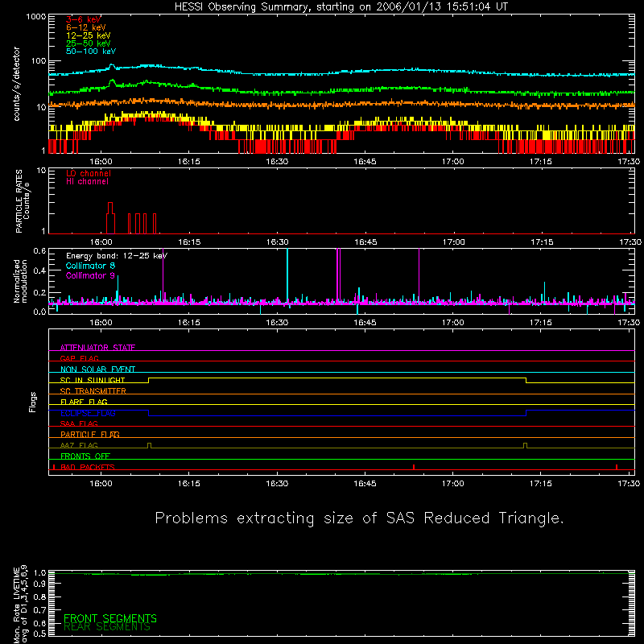Click the tall cyan modulation spike near 16:30
The image size is (644, 644).
[x=287, y=275]
